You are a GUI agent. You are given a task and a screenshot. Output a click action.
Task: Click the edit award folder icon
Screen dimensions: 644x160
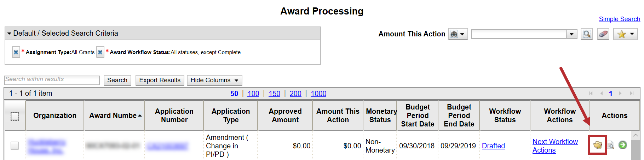click(598, 145)
